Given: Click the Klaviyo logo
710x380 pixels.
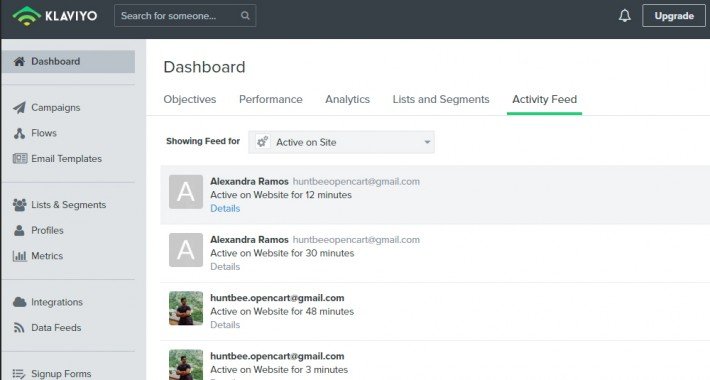Looking at the screenshot, I should 55,16.
